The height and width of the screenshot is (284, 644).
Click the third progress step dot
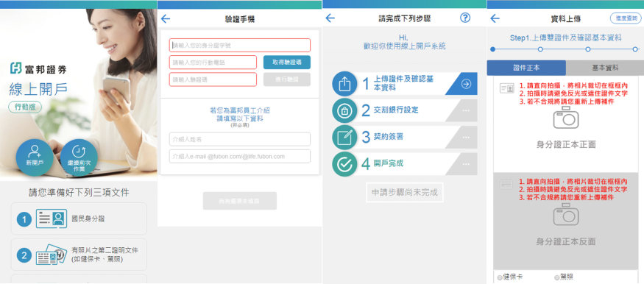[588, 49]
